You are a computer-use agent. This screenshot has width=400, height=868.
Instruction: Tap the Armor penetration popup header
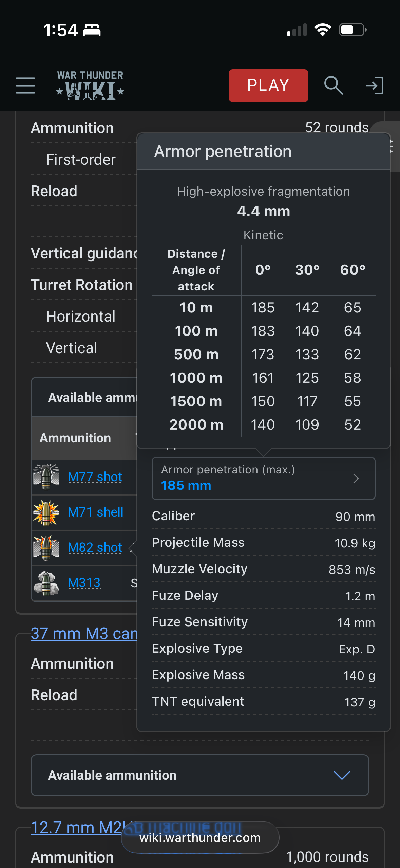click(263, 151)
